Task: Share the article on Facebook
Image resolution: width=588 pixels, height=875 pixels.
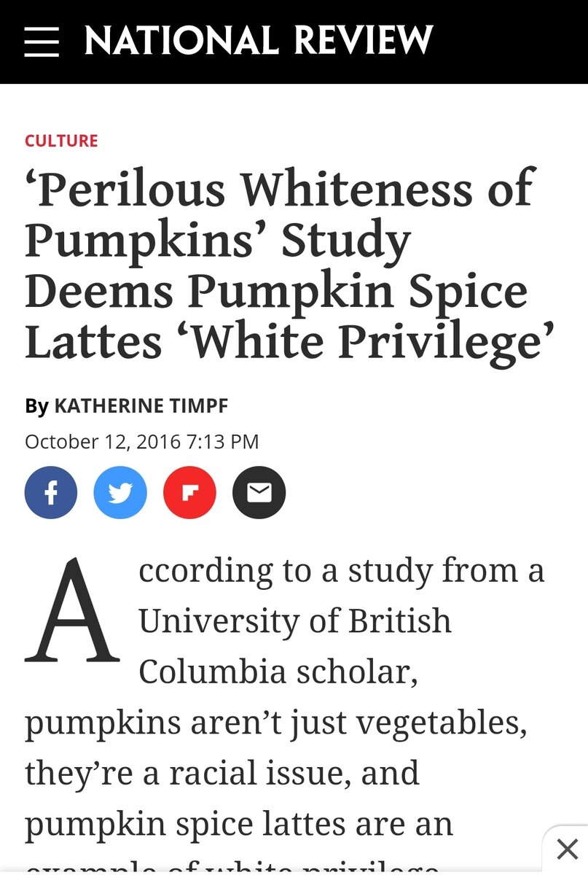Action: pos(51,493)
